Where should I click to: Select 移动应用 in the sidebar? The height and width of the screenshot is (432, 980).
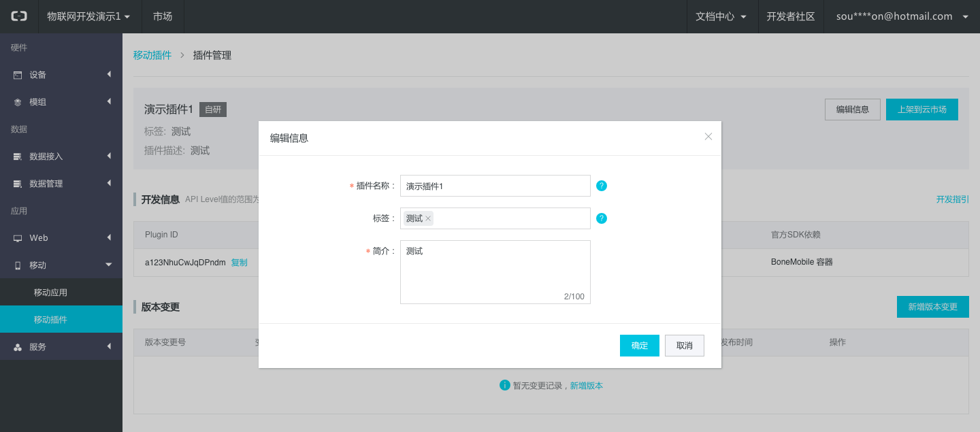click(50, 293)
